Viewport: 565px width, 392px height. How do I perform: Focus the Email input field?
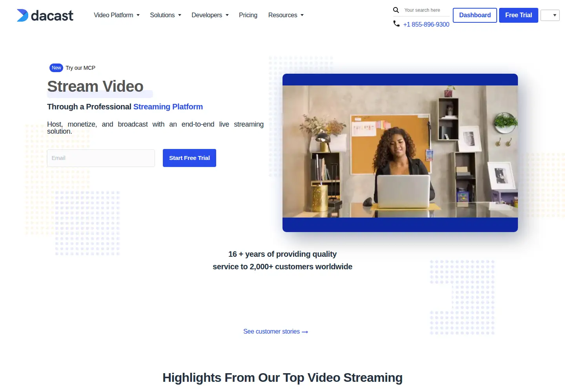pos(101,158)
